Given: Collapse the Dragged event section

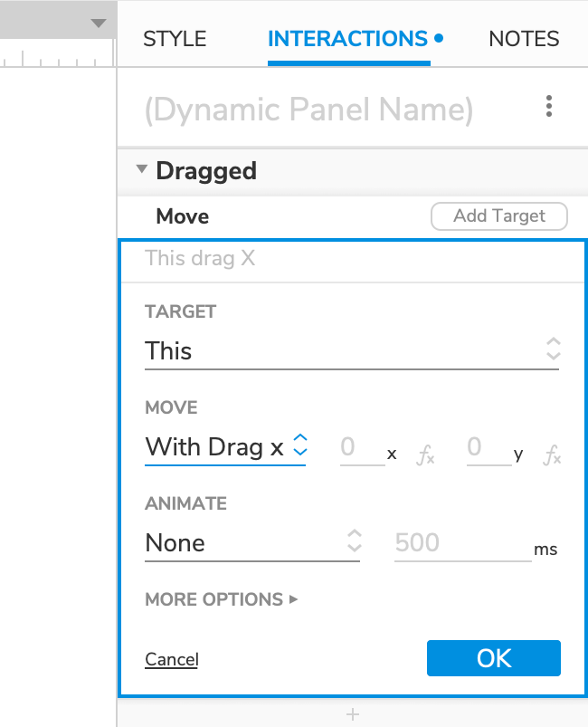Looking at the screenshot, I should (142, 170).
